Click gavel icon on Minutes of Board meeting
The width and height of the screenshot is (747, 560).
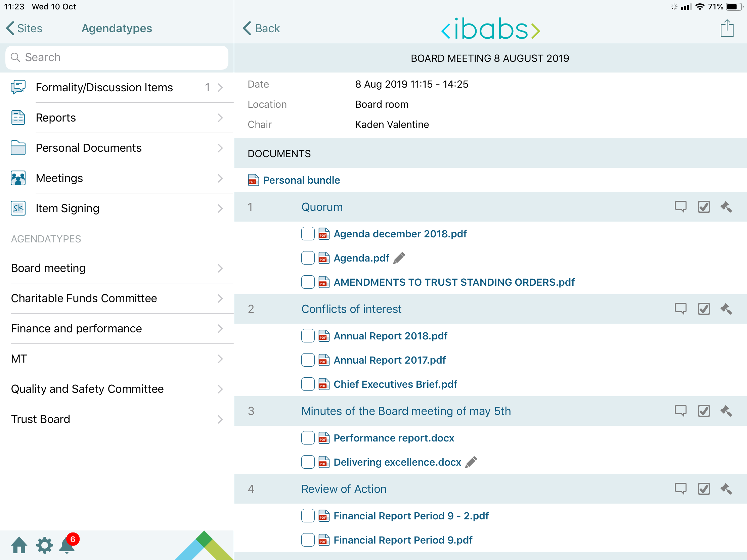tap(726, 411)
